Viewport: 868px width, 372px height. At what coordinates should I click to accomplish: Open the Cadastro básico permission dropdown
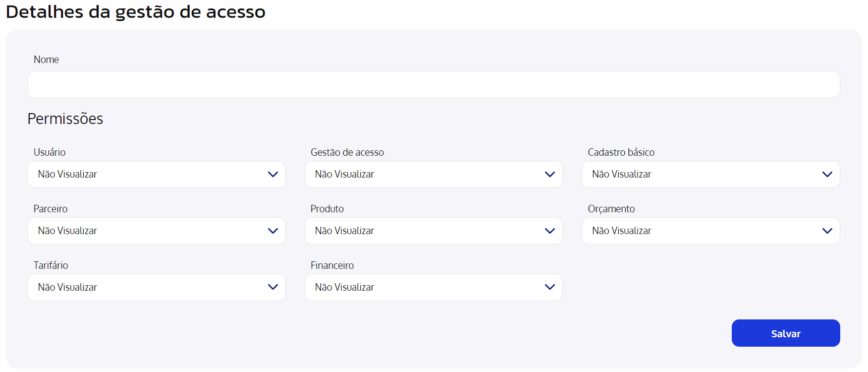710,174
